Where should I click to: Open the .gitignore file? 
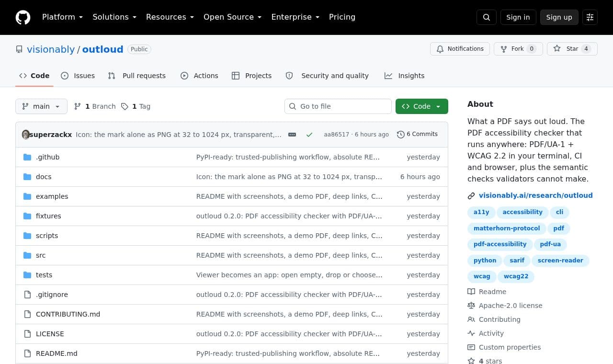pos(52,295)
